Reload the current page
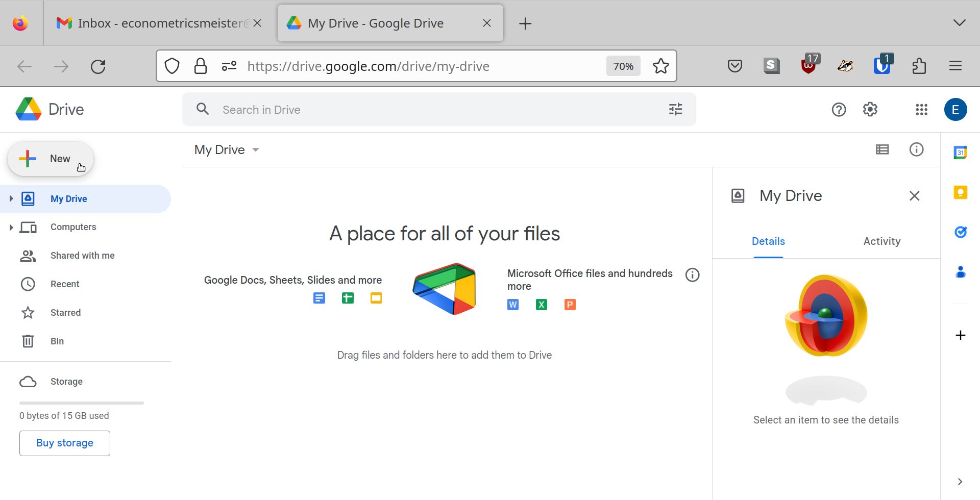This screenshot has width=980, height=500. tap(98, 66)
